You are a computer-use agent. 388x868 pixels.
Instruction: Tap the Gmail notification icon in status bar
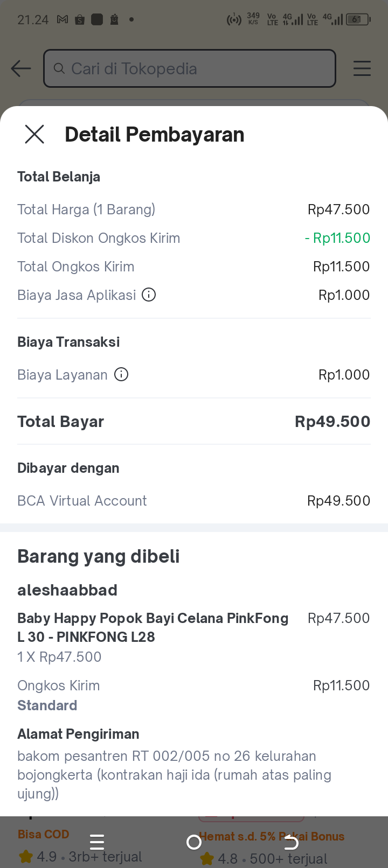[x=63, y=20]
